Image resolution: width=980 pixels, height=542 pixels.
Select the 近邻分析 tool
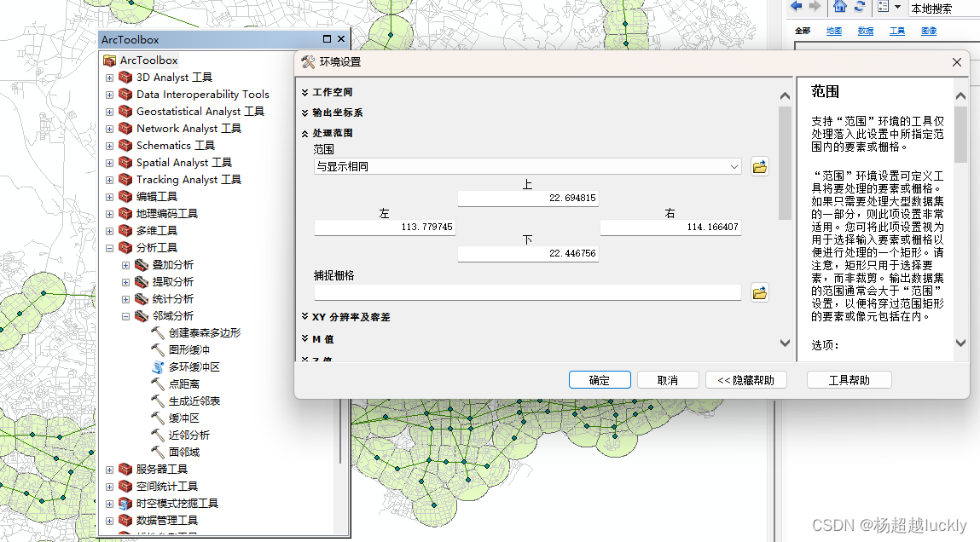pyautogui.click(x=189, y=435)
